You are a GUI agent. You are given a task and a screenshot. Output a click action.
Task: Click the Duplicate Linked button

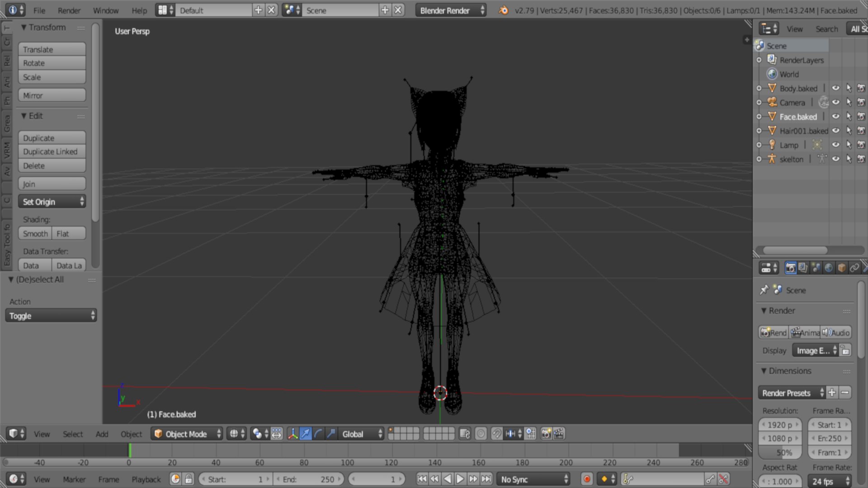tap(52, 151)
